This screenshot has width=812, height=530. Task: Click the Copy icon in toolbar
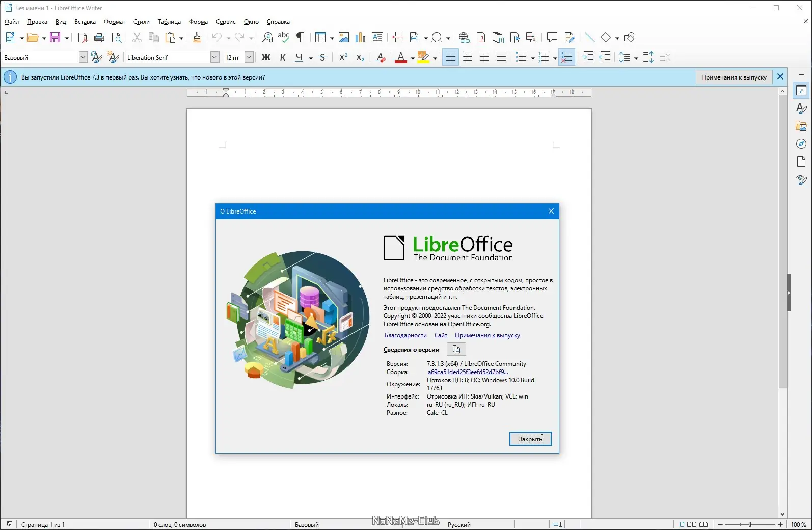154,37
